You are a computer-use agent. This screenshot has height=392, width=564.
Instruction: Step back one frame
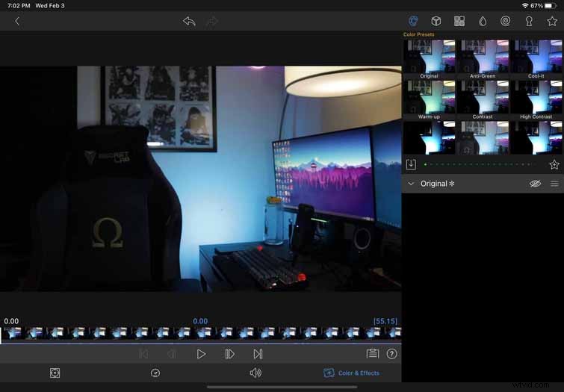click(x=172, y=354)
